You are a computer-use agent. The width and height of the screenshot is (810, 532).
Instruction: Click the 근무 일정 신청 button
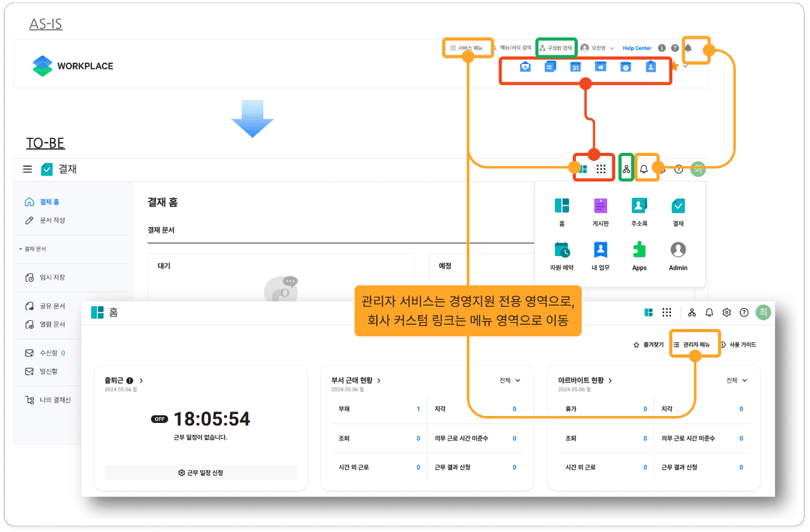pyautogui.click(x=200, y=472)
